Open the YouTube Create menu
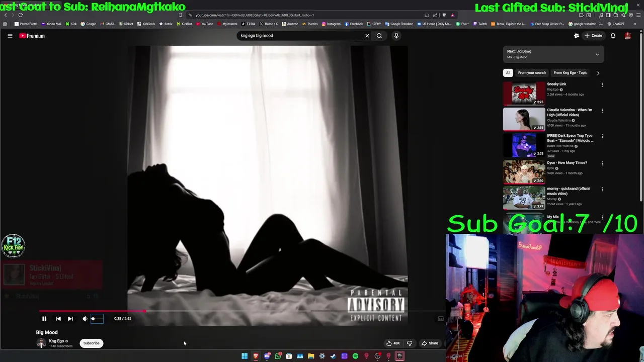This screenshot has width=644, height=362. (x=594, y=36)
